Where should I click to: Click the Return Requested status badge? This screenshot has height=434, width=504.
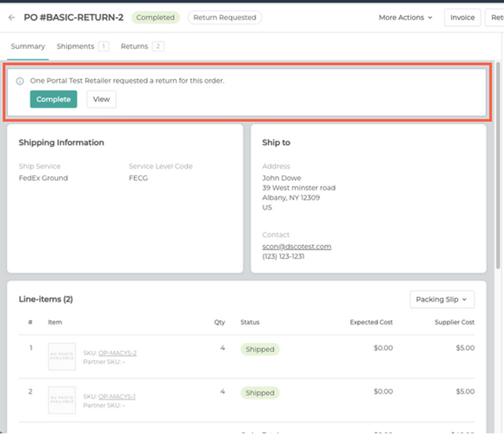tap(225, 17)
